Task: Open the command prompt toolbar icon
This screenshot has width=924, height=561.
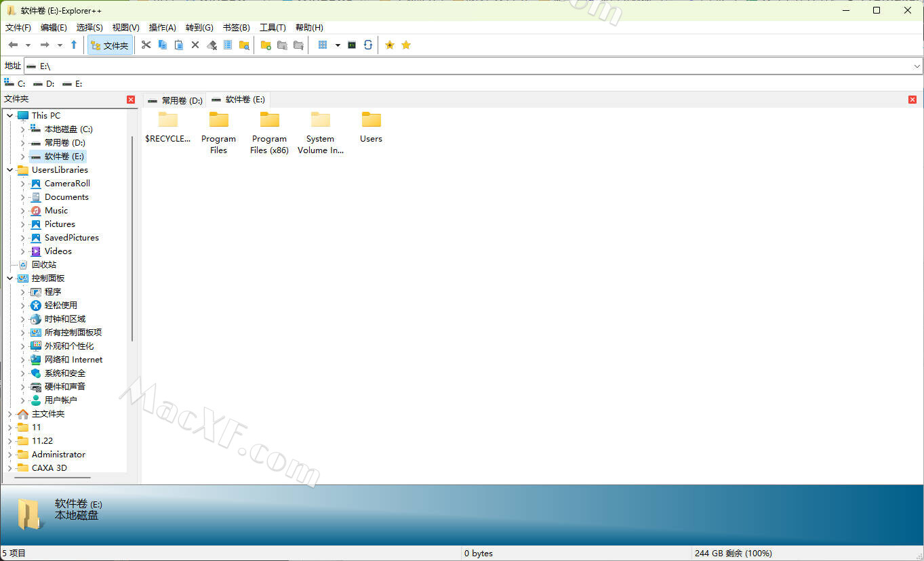Action: tap(352, 45)
